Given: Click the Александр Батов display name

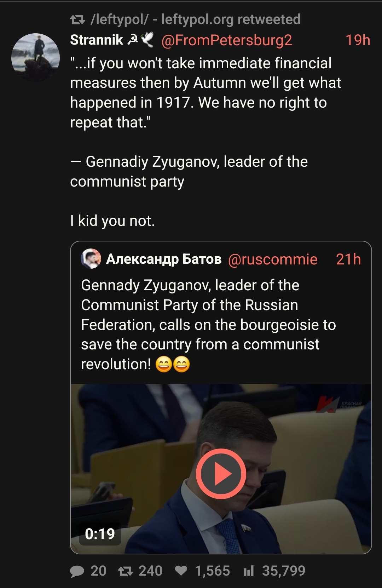Looking at the screenshot, I should pyautogui.click(x=164, y=259).
